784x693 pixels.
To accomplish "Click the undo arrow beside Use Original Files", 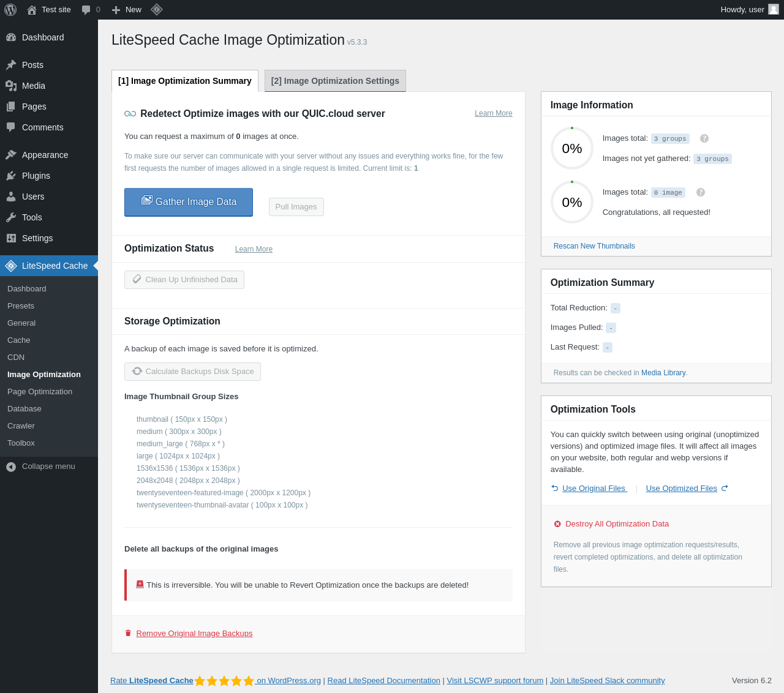I will [555, 488].
